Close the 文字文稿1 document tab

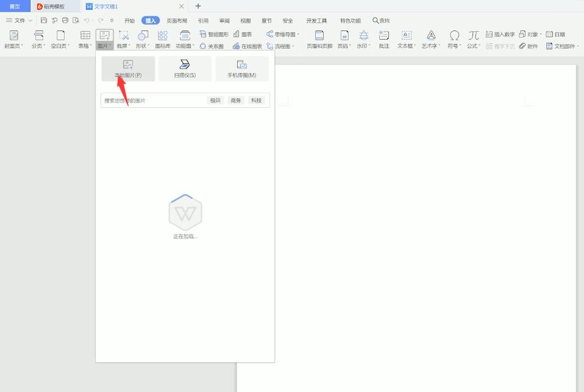[x=182, y=6]
